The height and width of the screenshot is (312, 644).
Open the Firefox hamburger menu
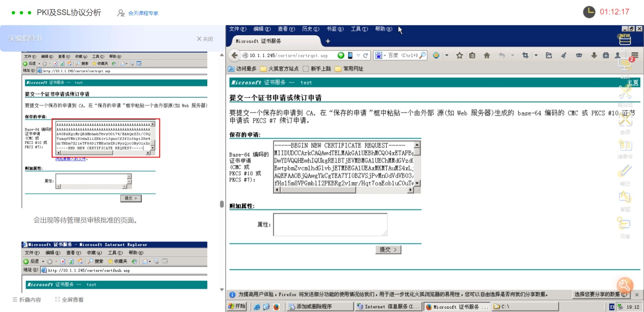[x=635, y=55]
